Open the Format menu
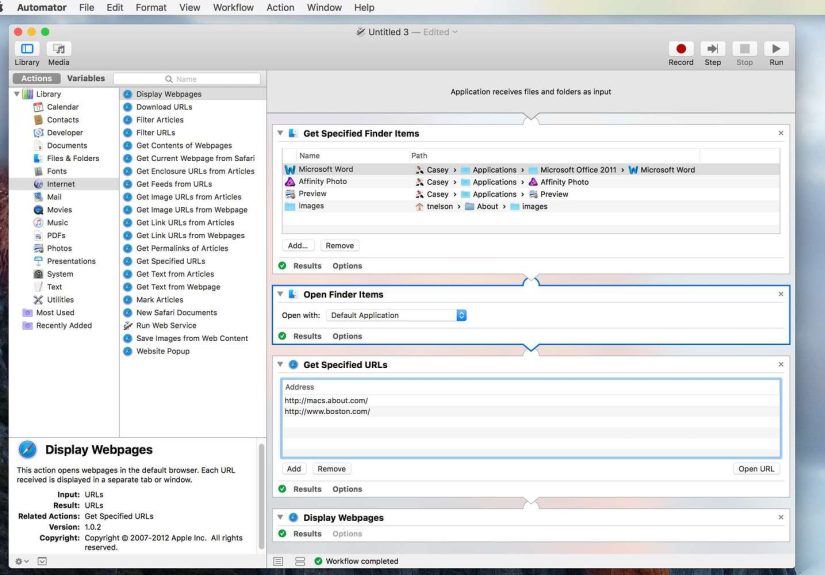 [151, 7]
